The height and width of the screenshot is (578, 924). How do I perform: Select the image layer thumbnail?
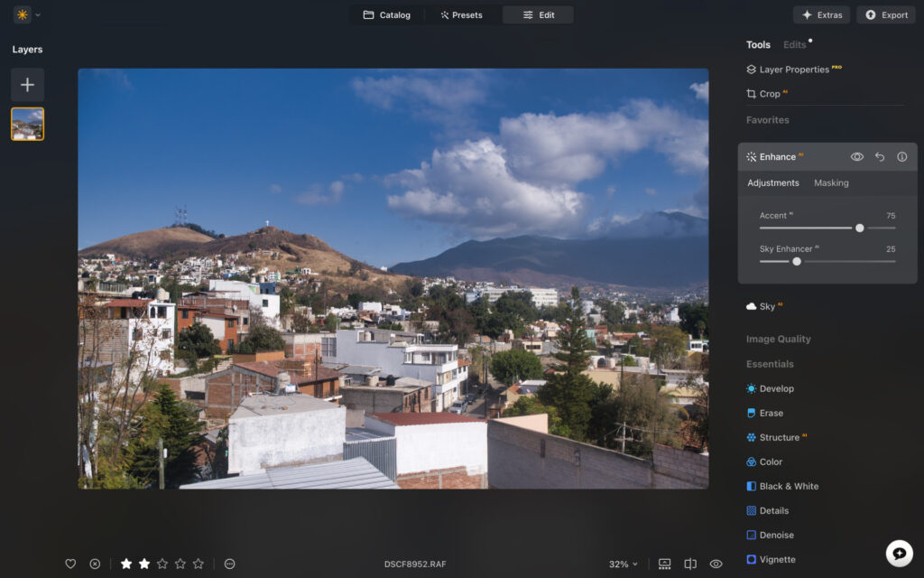(x=27, y=124)
